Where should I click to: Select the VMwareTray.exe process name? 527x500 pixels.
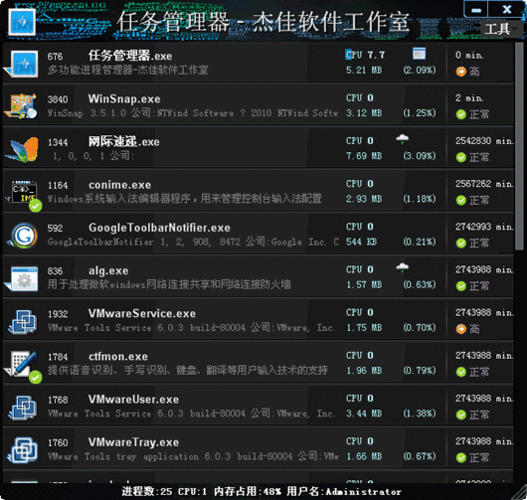[x=133, y=443]
